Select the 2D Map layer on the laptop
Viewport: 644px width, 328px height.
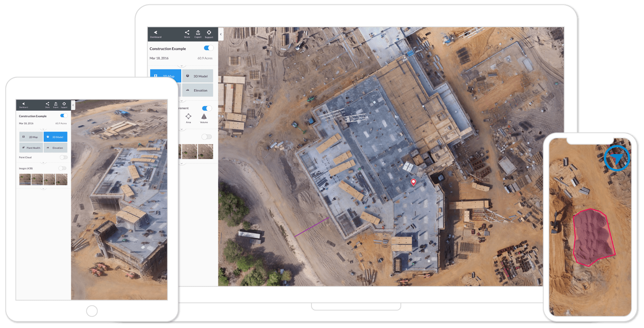(166, 76)
